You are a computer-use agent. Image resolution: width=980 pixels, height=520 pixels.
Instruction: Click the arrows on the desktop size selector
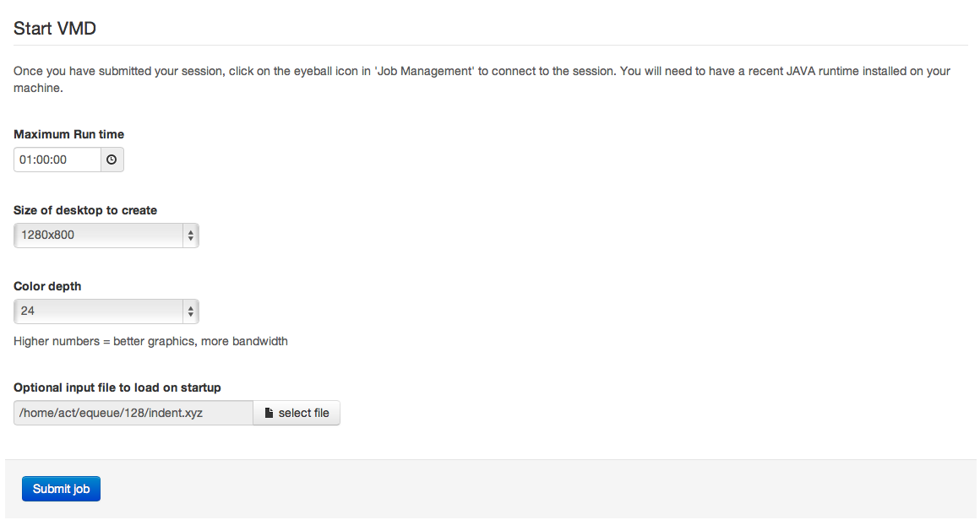(191, 236)
